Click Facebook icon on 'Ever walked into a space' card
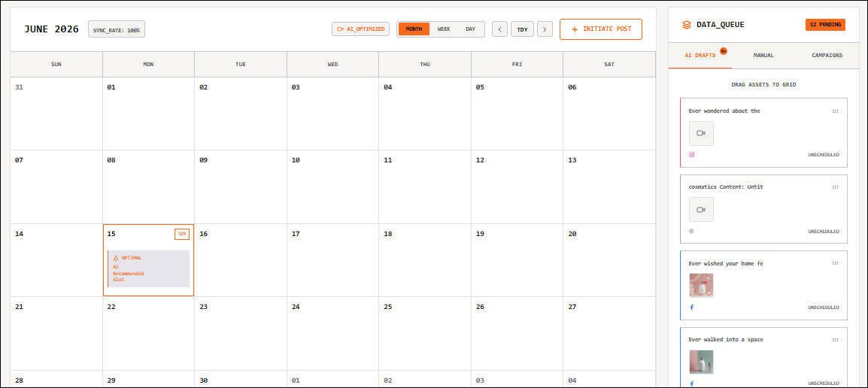868x388 pixels. (691, 383)
